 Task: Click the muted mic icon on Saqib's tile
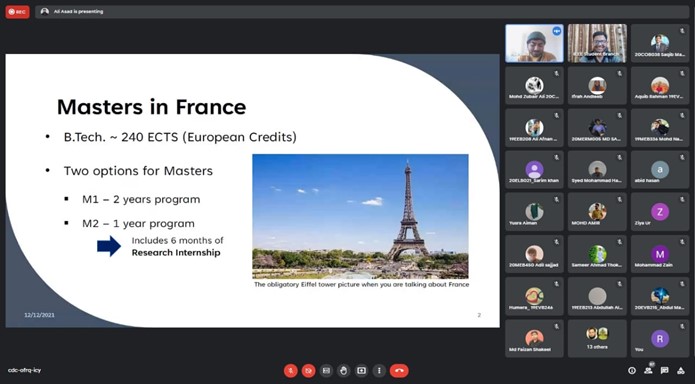tap(682, 31)
